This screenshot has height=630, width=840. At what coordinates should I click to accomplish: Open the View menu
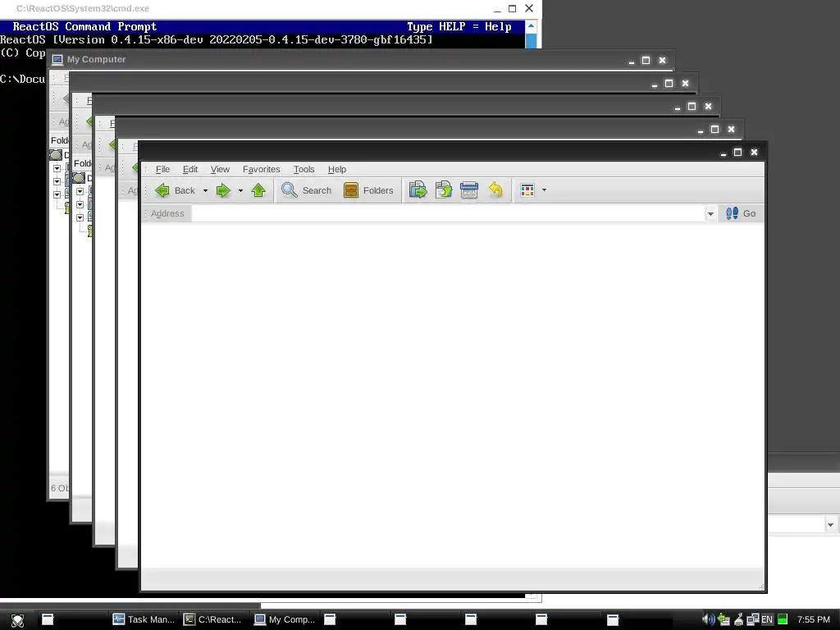(x=220, y=169)
